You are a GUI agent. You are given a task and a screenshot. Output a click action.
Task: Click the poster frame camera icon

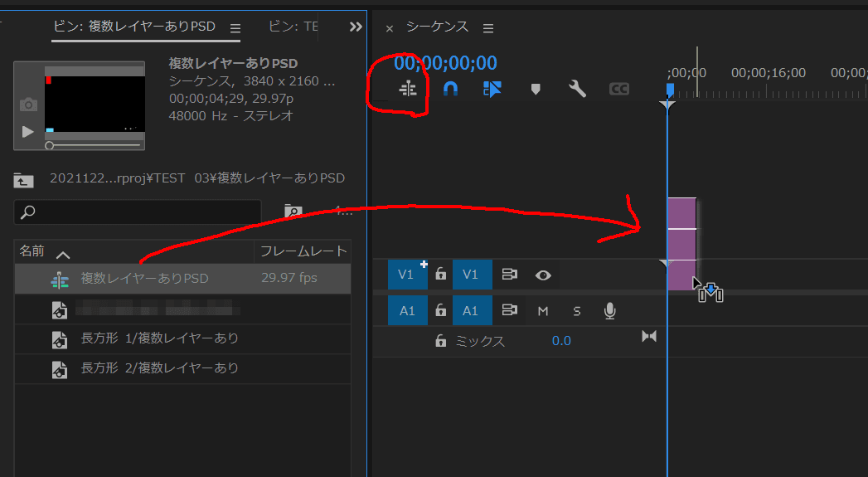[x=28, y=105]
